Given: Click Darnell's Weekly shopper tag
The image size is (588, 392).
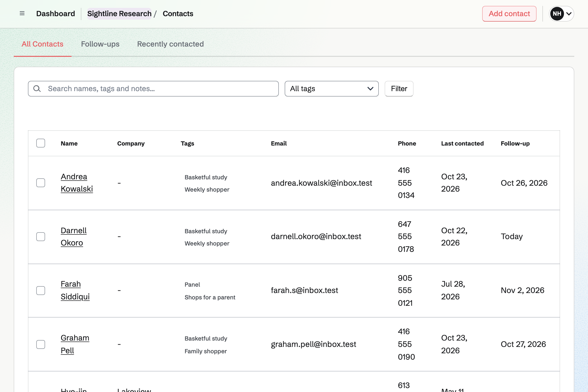Looking at the screenshot, I should (x=207, y=243).
